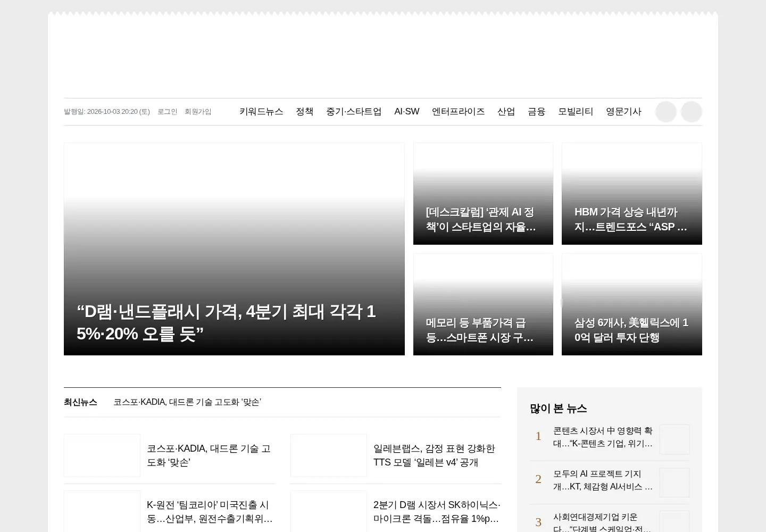
Task: Open 코스포·KADIA 대드론 기술 고도화 list article
Action: [x=209, y=455]
